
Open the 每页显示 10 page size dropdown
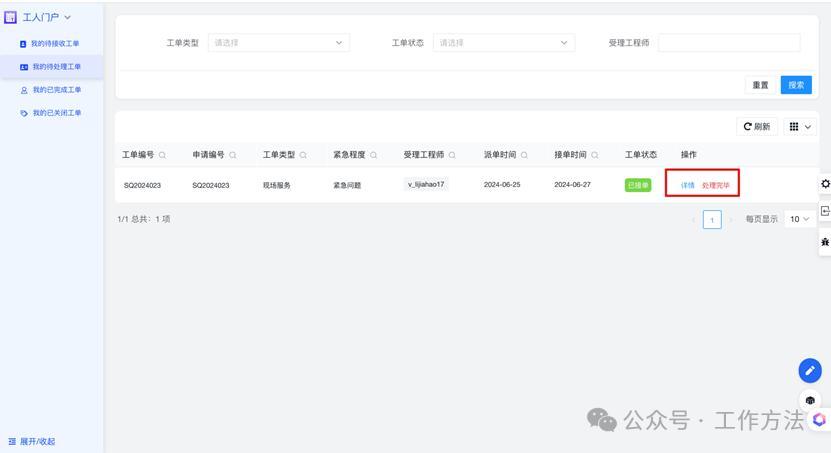pos(799,219)
